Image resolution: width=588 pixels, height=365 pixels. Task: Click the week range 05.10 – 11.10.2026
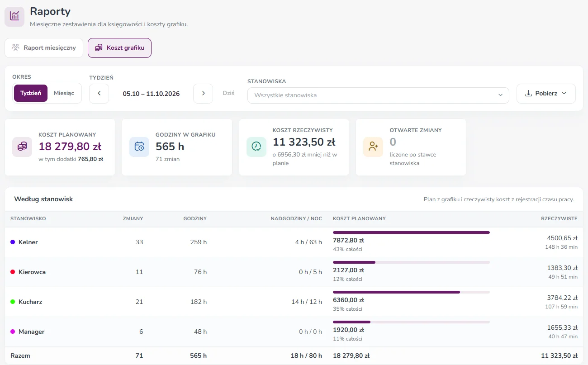(151, 94)
